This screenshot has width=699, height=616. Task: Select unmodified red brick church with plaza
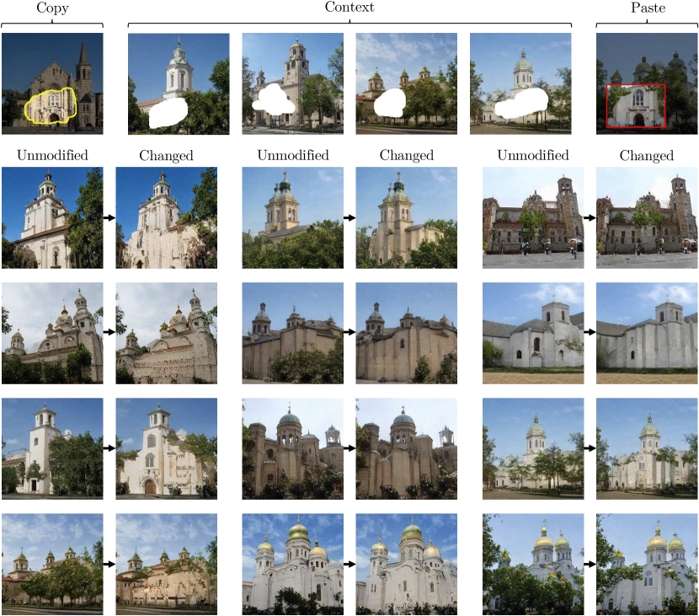pyautogui.click(x=533, y=217)
